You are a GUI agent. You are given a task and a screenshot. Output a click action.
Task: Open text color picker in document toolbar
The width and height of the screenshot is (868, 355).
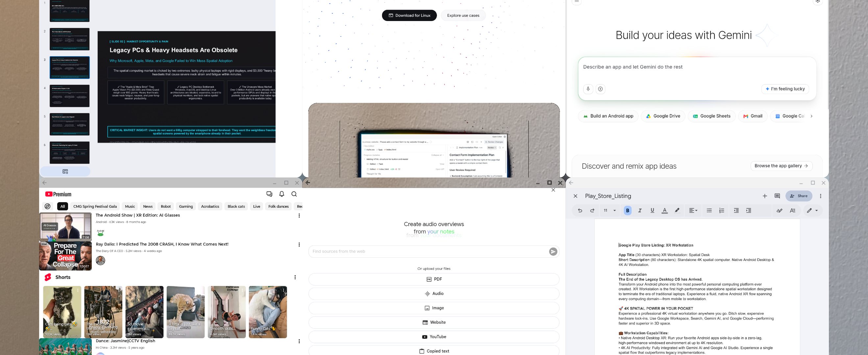click(664, 210)
